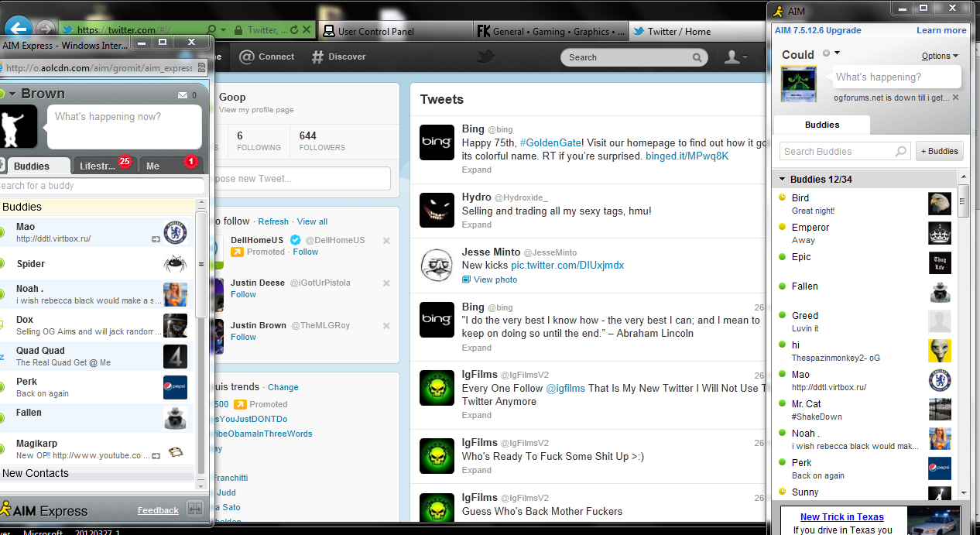The image size is (980, 535).
Task: Click View all in who to follow
Action: (x=312, y=221)
